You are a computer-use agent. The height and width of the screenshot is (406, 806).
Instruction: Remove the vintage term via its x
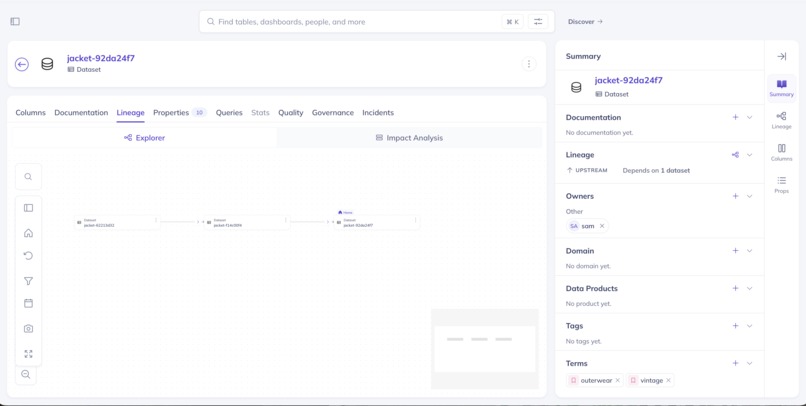click(x=668, y=380)
